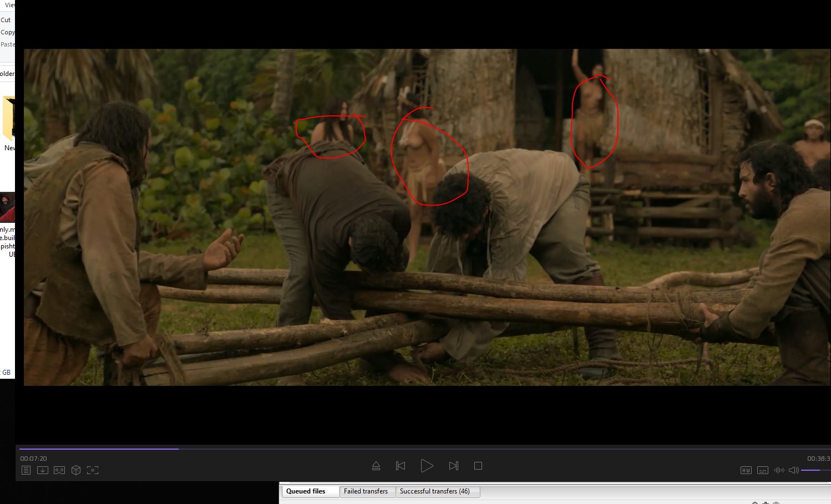
Task: Select the Queued files tab
Action: tap(306, 491)
